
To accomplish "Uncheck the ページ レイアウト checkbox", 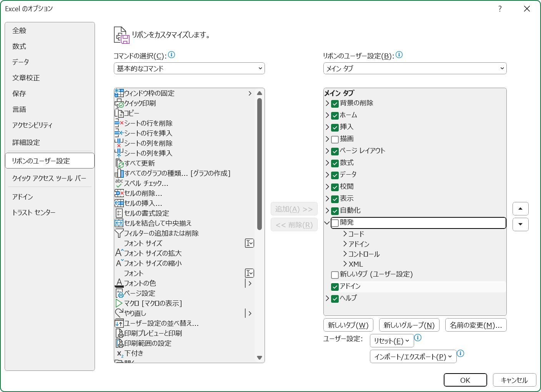I will (x=335, y=151).
